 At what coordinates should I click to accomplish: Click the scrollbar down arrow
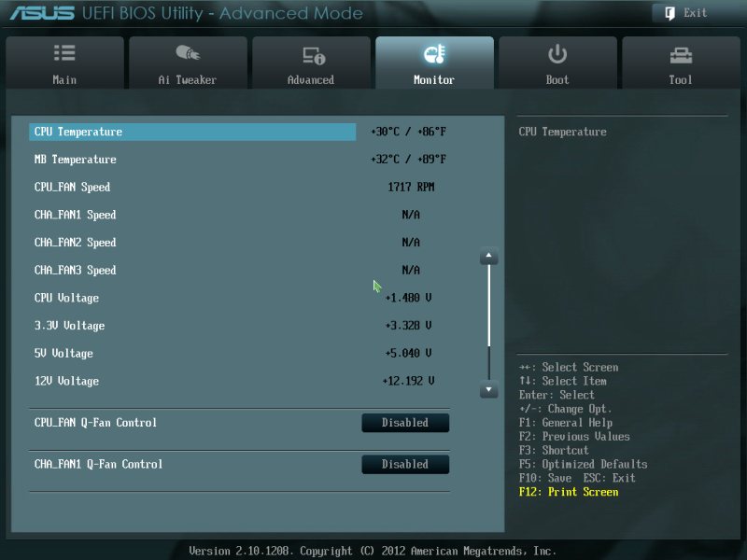[488, 389]
